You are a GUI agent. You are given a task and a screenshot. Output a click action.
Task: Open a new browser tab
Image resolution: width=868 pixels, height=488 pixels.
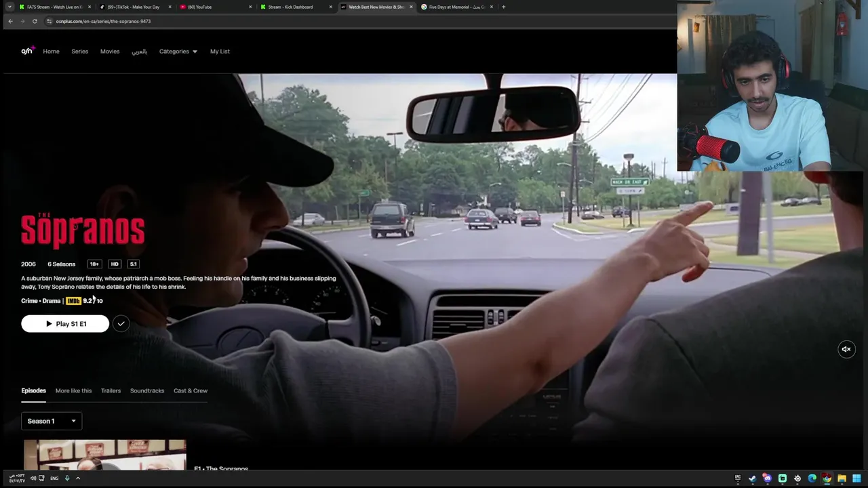tap(503, 7)
